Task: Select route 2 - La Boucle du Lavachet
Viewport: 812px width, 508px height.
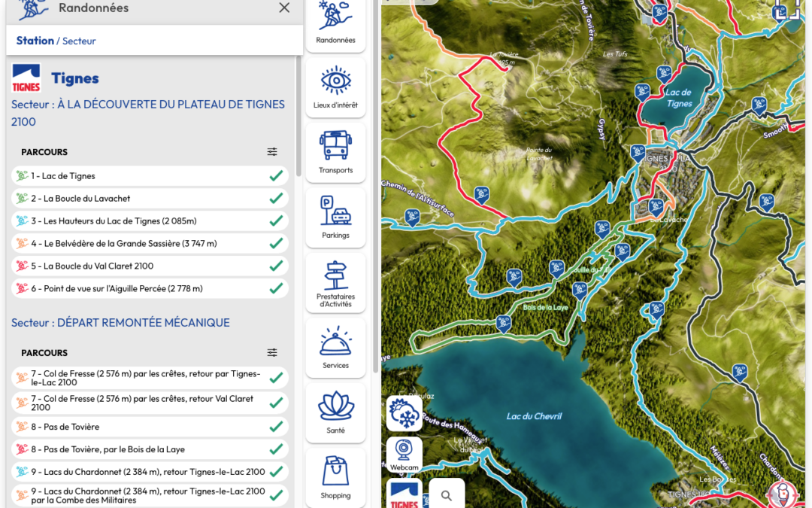Action: (150, 198)
